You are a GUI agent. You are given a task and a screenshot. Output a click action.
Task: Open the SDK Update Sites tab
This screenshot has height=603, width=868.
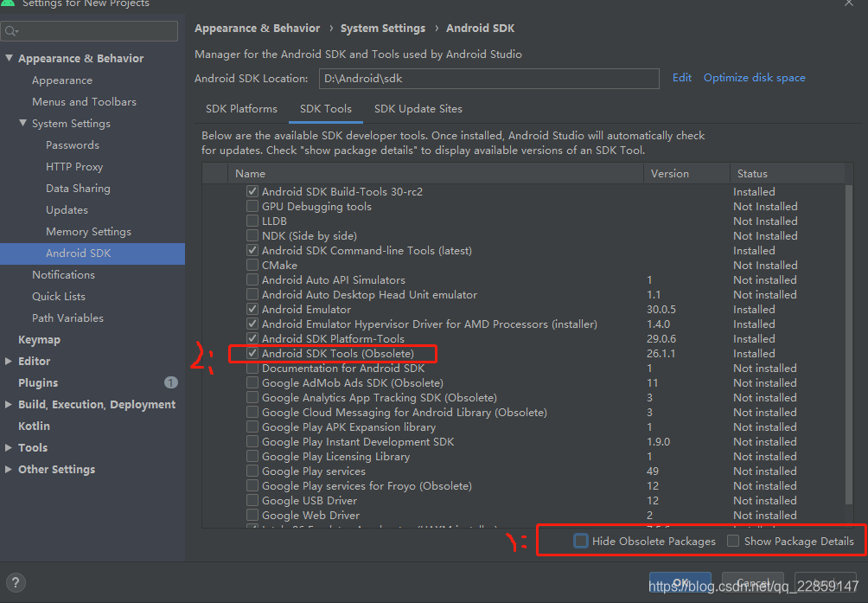click(418, 108)
